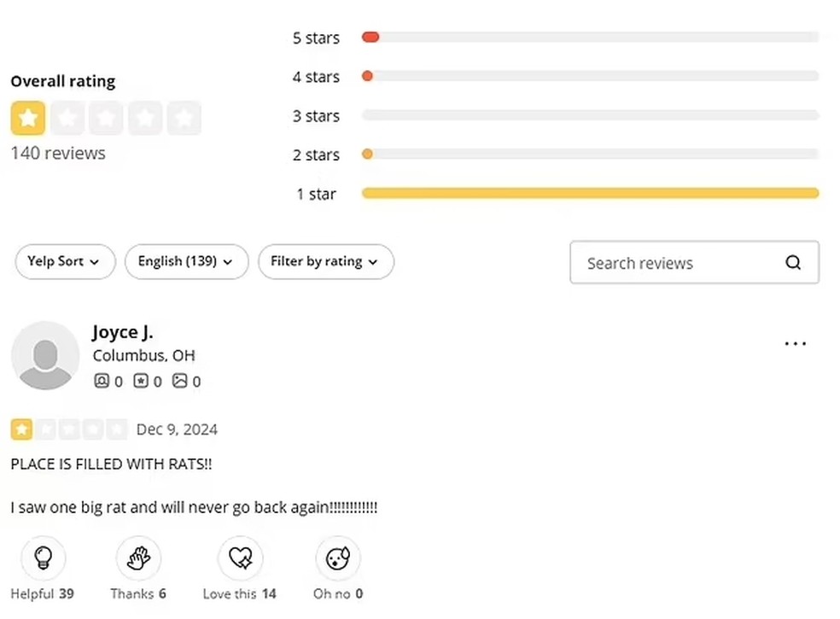Click Joyce J.'s profile avatar picture
Image resolution: width=840 pixels, height=619 pixels.
pyautogui.click(x=45, y=356)
